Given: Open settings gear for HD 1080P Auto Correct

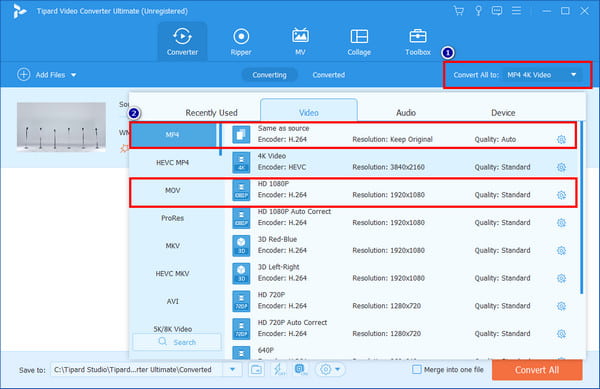Looking at the screenshot, I should tap(561, 223).
